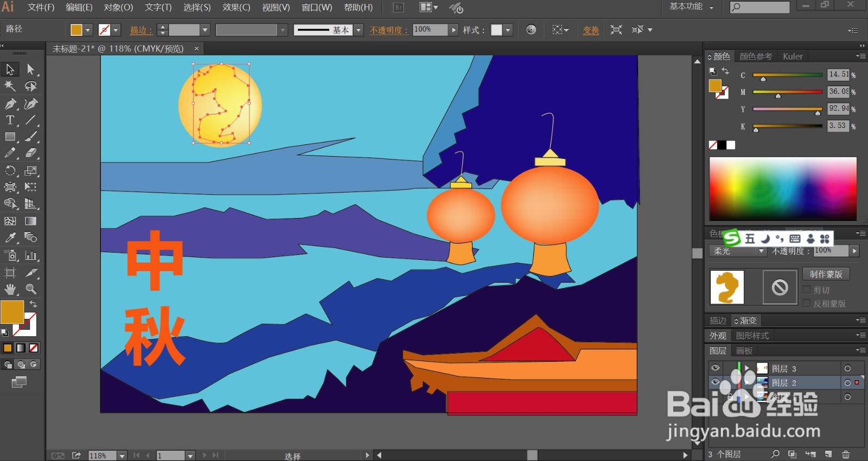Select the Hand tool
Screen dimensions: 868x461
(x=10, y=289)
